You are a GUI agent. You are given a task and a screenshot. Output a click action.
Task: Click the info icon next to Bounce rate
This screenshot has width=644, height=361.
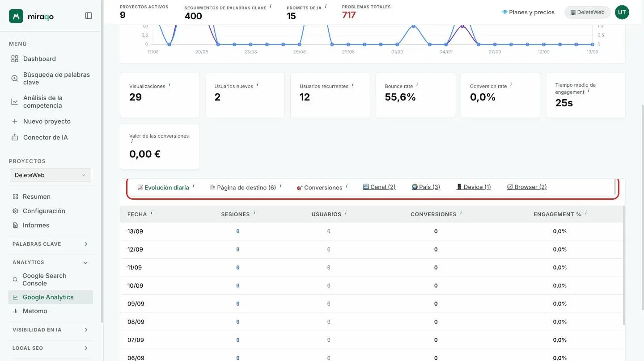coord(417,84)
